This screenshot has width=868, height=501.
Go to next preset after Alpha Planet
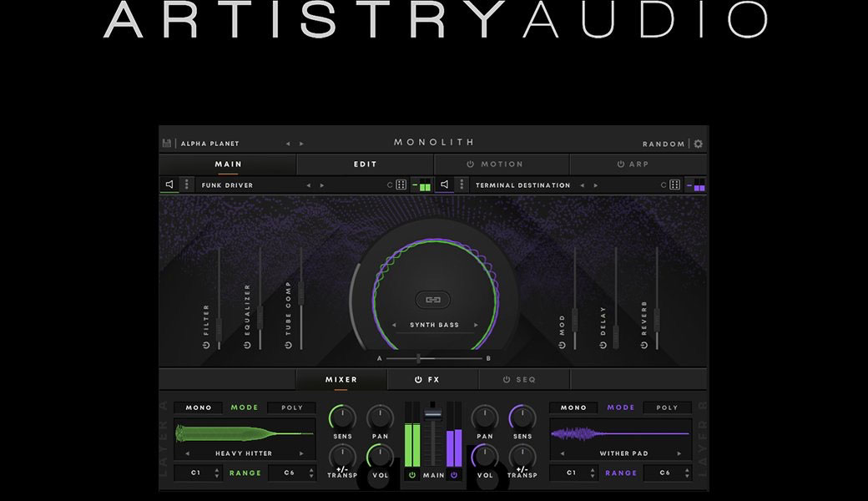point(301,144)
